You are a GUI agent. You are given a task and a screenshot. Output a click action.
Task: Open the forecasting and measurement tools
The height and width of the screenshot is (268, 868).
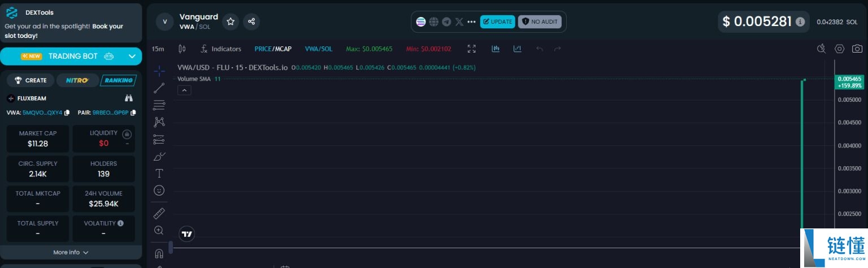click(x=159, y=139)
